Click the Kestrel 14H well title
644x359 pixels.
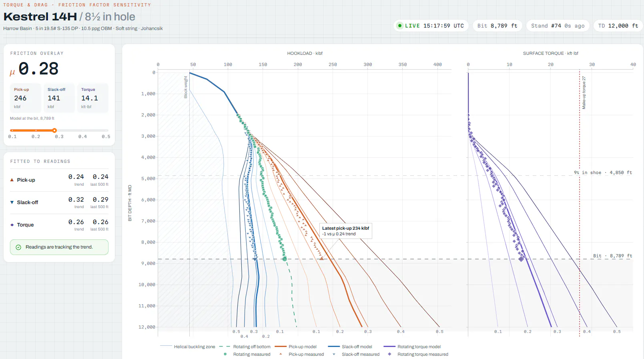pyautogui.click(x=40, y=17)
